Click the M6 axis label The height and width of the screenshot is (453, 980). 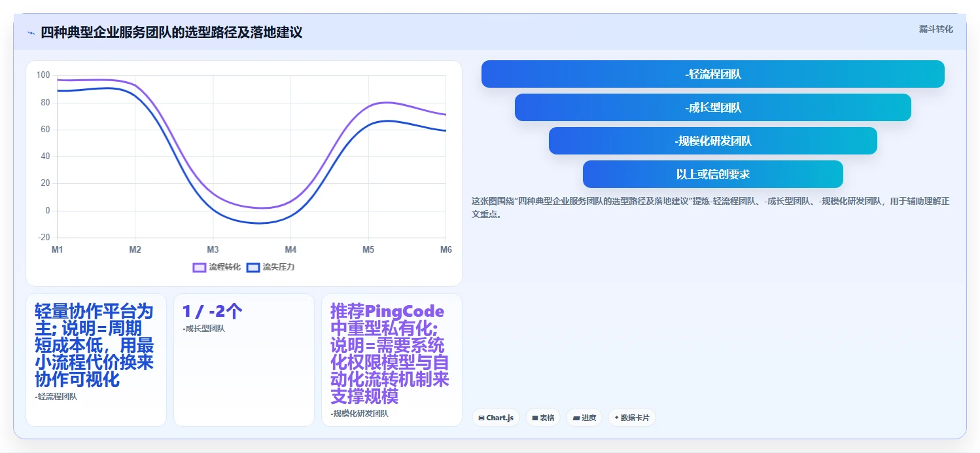coord(446,249)
